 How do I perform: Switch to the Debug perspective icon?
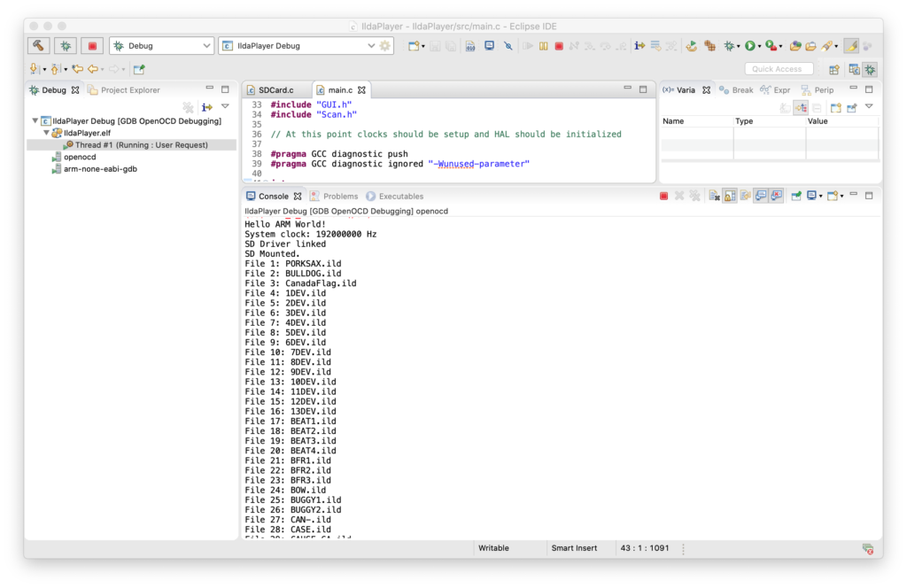pyautogui.click(x=870, y=69)
